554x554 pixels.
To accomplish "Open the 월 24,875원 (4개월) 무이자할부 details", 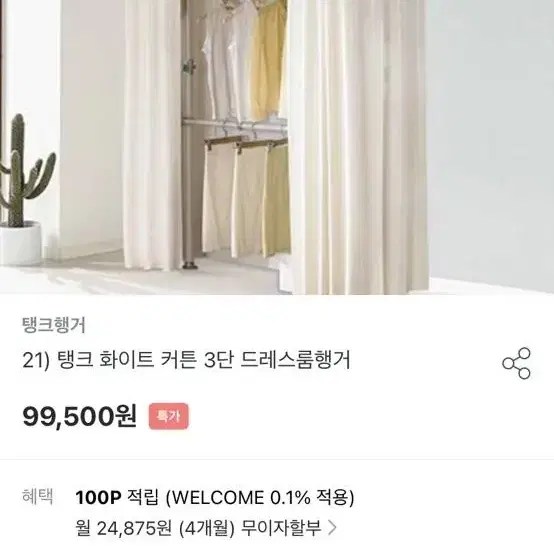I will (x=206, y=528).
